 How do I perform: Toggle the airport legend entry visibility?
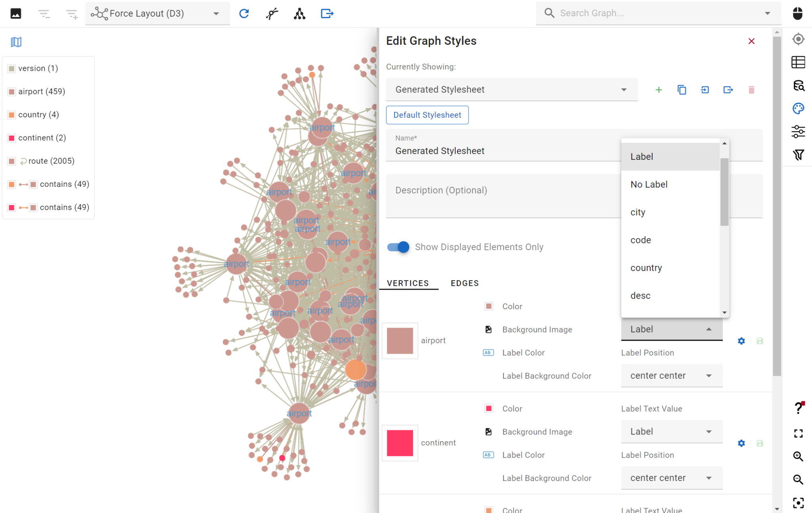tap(11, 91)
